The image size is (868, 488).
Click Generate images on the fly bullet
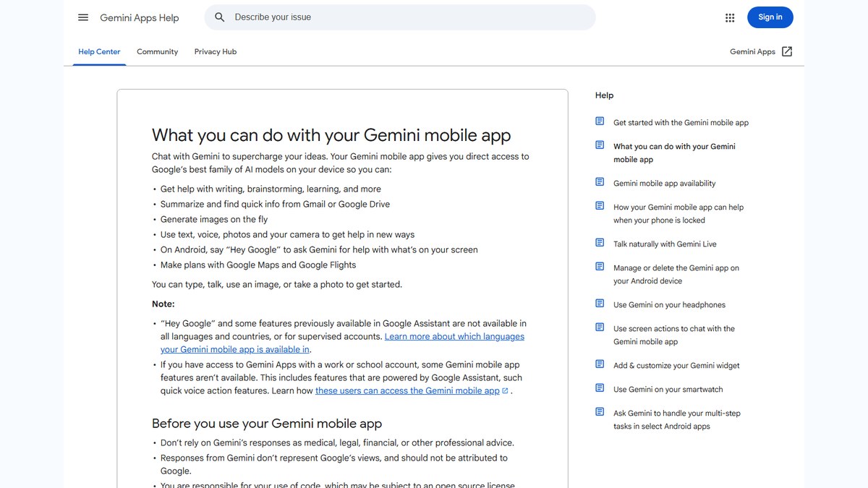pos(214,220)
